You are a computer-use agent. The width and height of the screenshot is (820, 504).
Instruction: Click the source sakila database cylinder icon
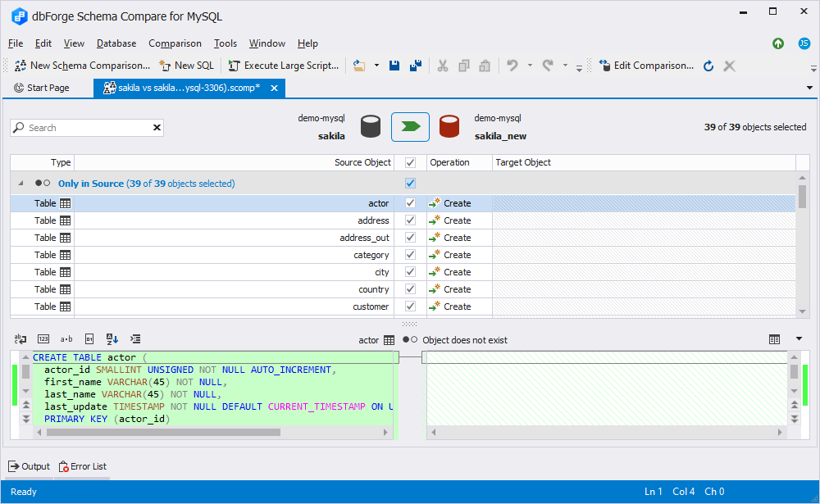click(371, 126)
